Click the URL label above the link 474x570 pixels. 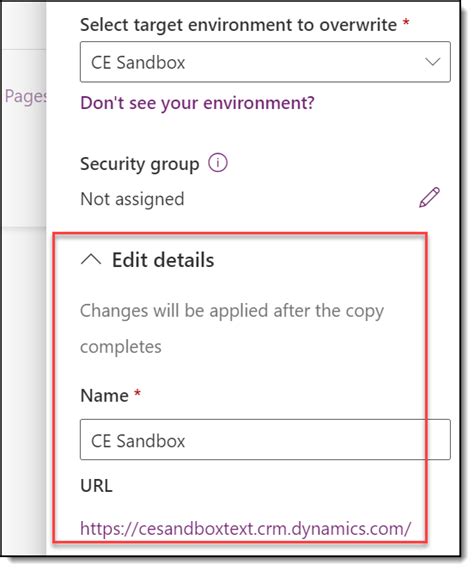(x=96, y=486)
